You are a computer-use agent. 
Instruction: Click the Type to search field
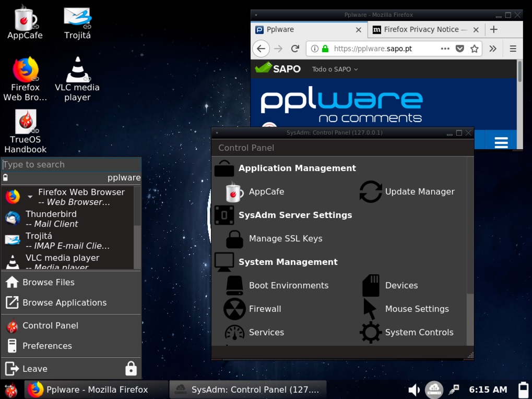click(71, 165)
